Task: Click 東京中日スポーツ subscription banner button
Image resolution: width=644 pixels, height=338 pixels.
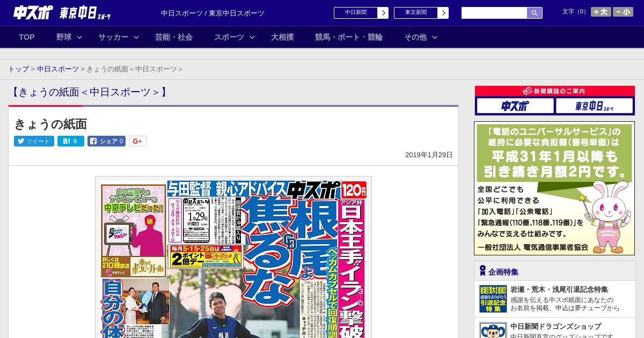Action: (x=594, y=106)
